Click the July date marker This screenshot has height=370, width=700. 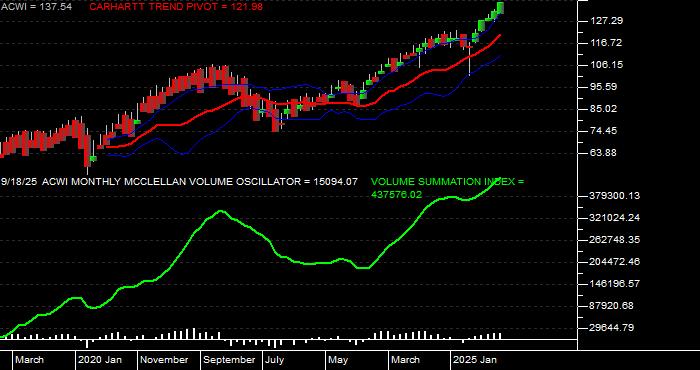click(274, 360)
